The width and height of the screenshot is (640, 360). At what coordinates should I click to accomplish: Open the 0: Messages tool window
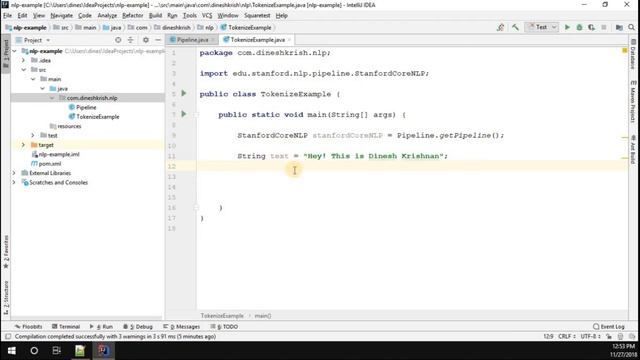tap(182, 327)
